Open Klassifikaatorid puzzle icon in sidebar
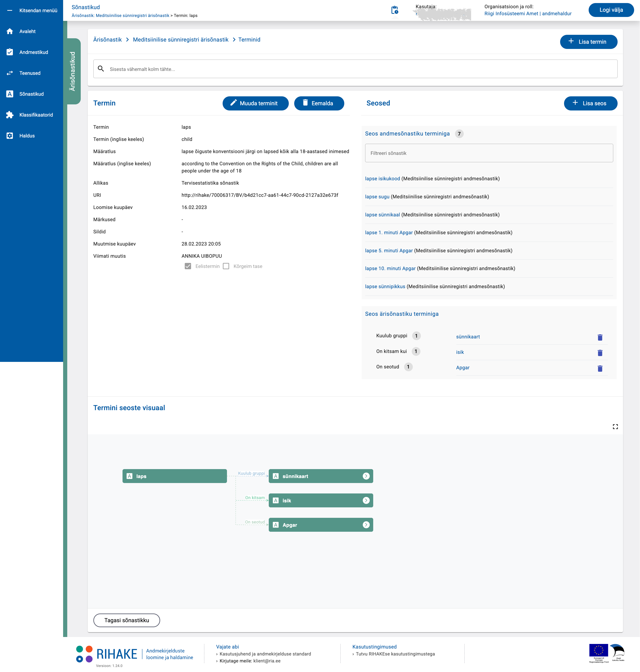 (x=10, y=115)
